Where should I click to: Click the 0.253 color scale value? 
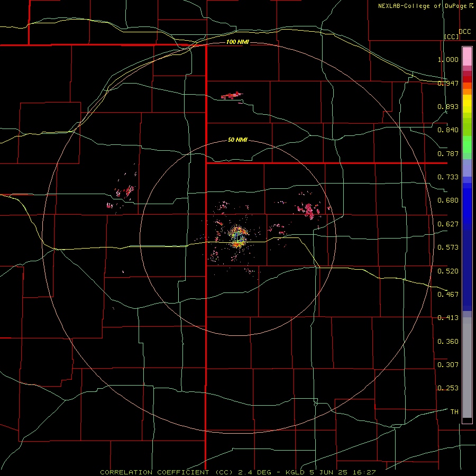(448, 388)
